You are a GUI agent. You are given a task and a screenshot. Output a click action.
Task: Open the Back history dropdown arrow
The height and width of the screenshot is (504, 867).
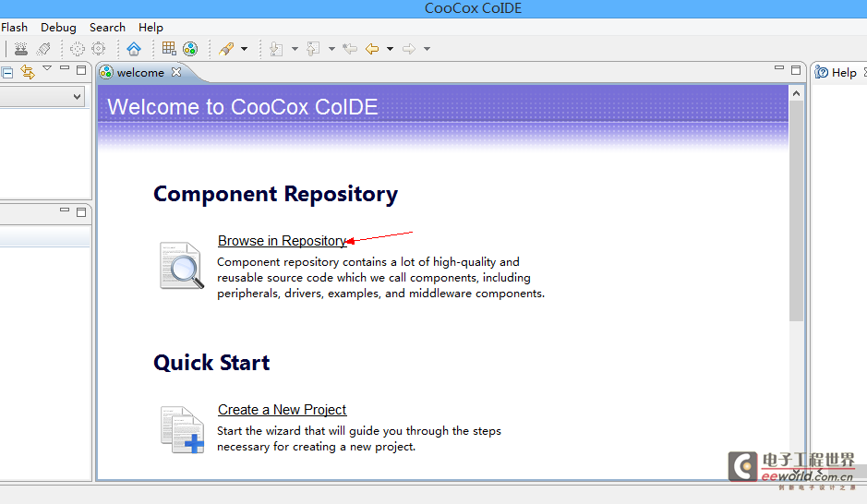390,49
